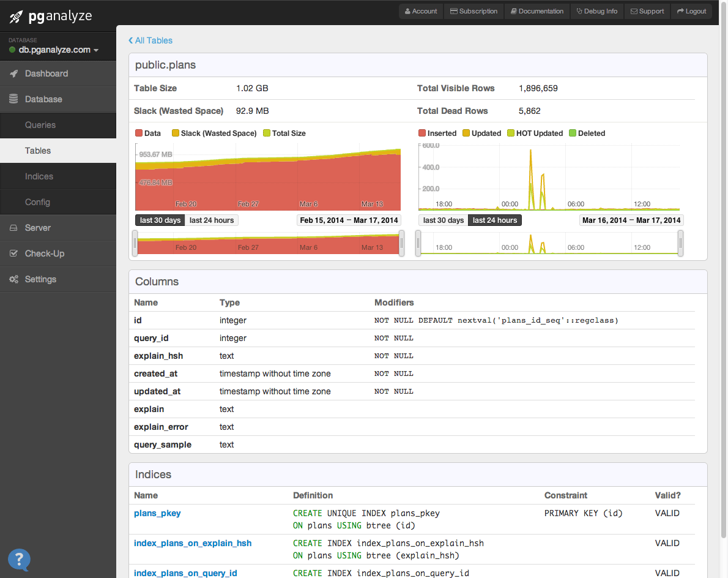The image size is (728, 578).
Task: Open Check-Up in the sidebar
Action: (x=58, y=253)
